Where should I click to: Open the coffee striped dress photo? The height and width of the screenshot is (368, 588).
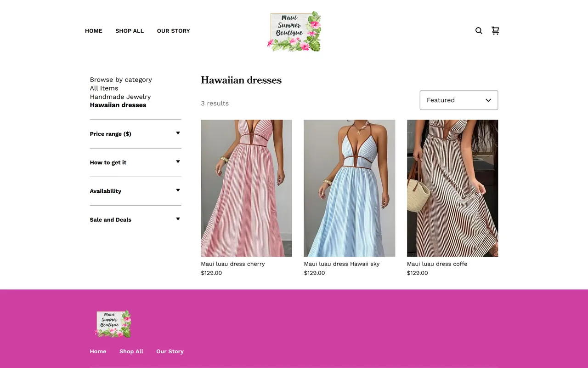[x=452, y=188]
